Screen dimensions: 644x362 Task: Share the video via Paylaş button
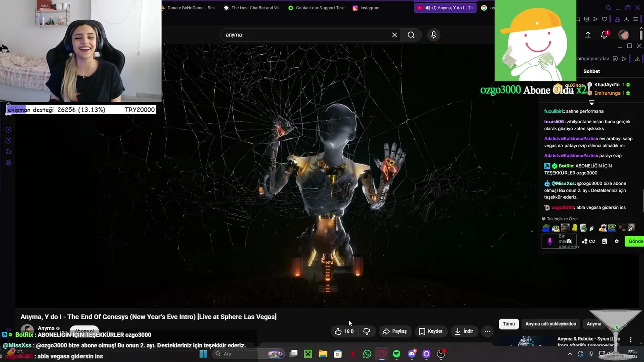394,331
